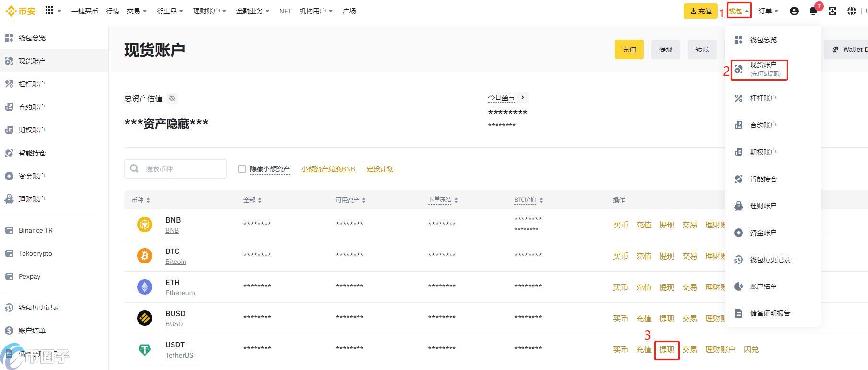Click 钱包总览 icon in left sidebar
Screen dimensions: 868x370
click(x=9, y=38)
